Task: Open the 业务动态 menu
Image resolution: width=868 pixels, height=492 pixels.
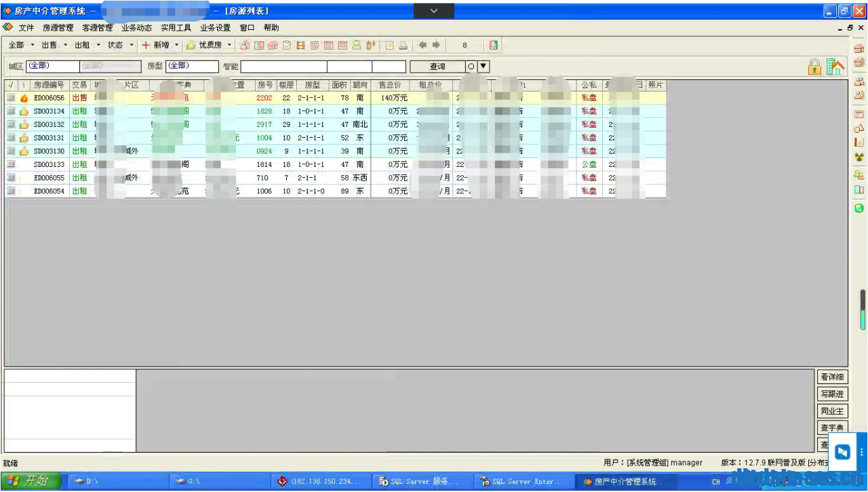Action: tap(136, 28)
